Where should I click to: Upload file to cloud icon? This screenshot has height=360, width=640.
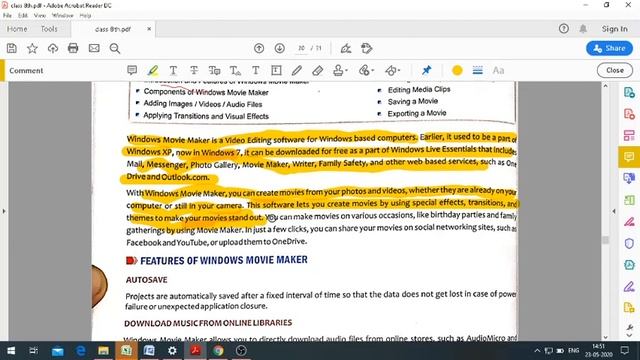(x=53, y=48)
